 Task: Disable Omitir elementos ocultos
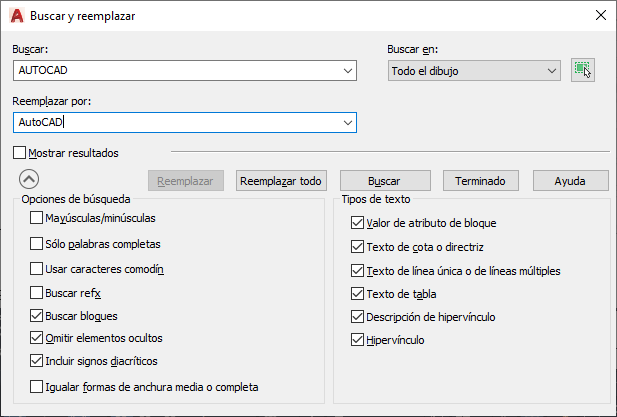point(37,338)
